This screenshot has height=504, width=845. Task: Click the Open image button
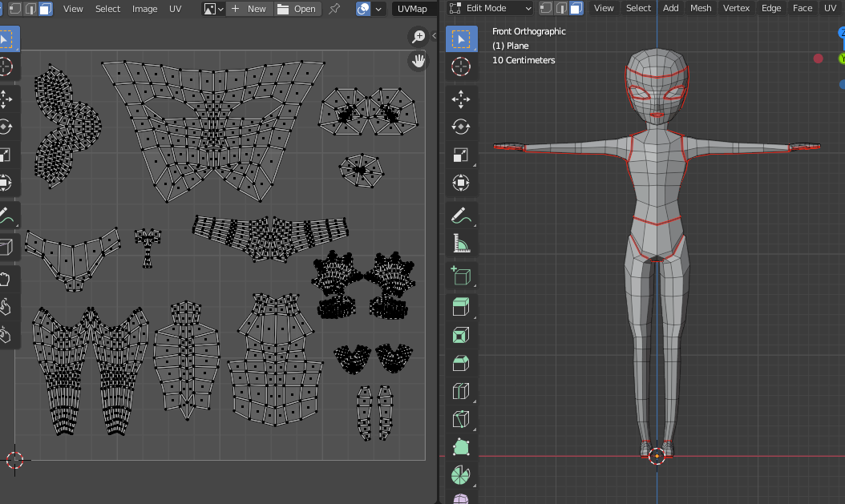(x=297, y=9)
